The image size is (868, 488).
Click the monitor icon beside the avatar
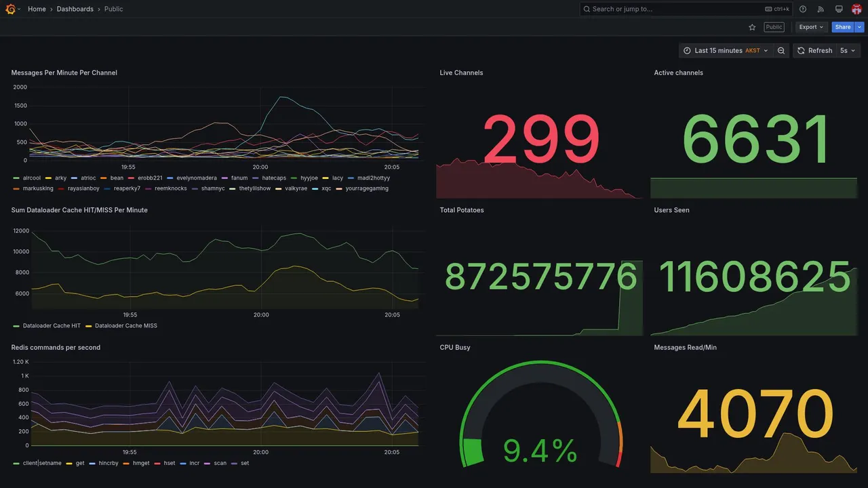point(839,9)
